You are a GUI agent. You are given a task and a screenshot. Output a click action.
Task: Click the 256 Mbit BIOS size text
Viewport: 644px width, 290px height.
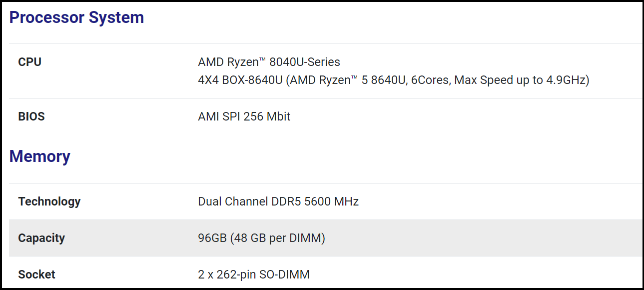[267, 116]
